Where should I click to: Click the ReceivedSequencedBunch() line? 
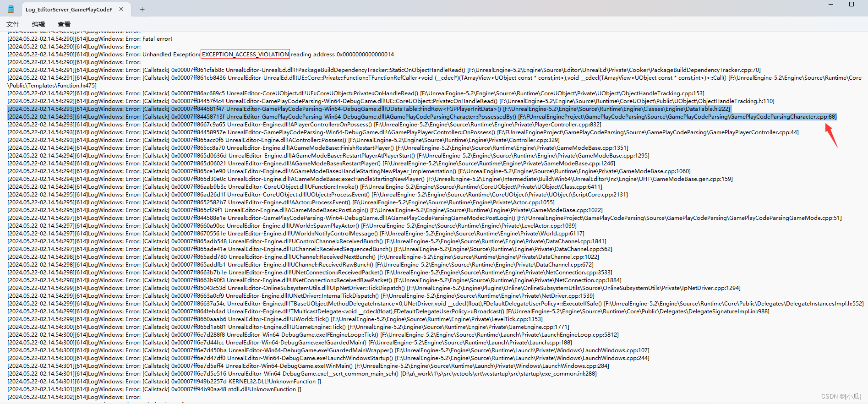pyautogui.click(x=310, y=249)
